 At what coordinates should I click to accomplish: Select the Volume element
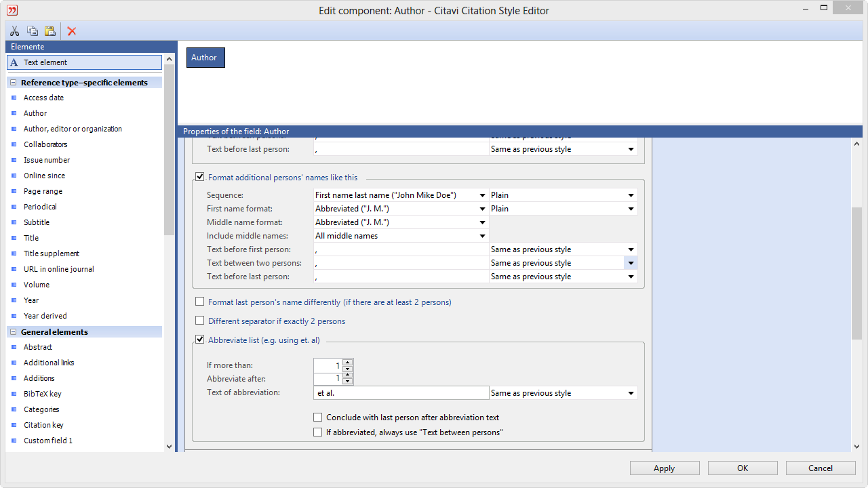point(37,285)
